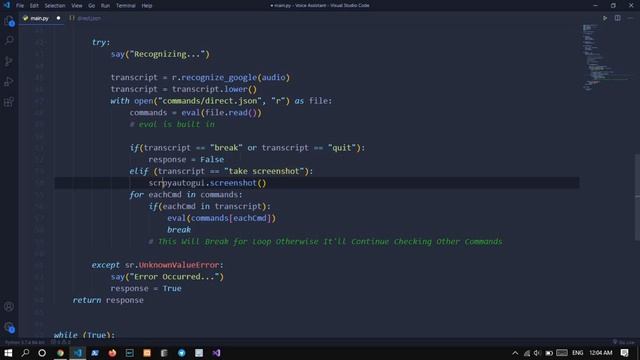Open the Manage gear in activity bar
This screenshot has width=640, height=360.
[x=9, y=327]
